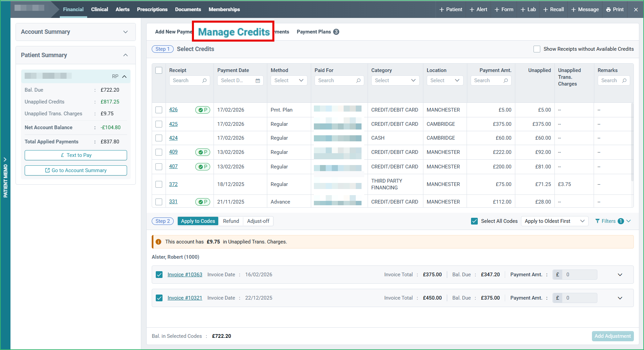Click the printer icon
The image size is (644, 350).
click(608, 9)
